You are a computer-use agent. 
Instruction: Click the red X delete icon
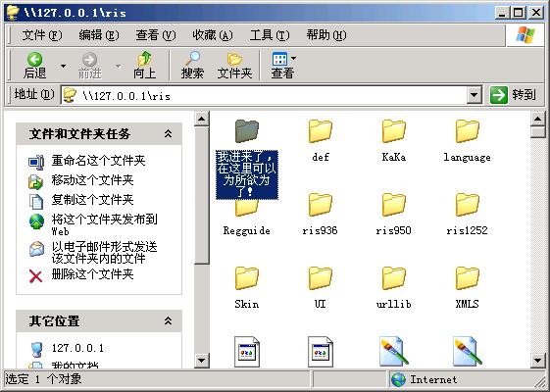pyautogui.click(x=35, y=276)
